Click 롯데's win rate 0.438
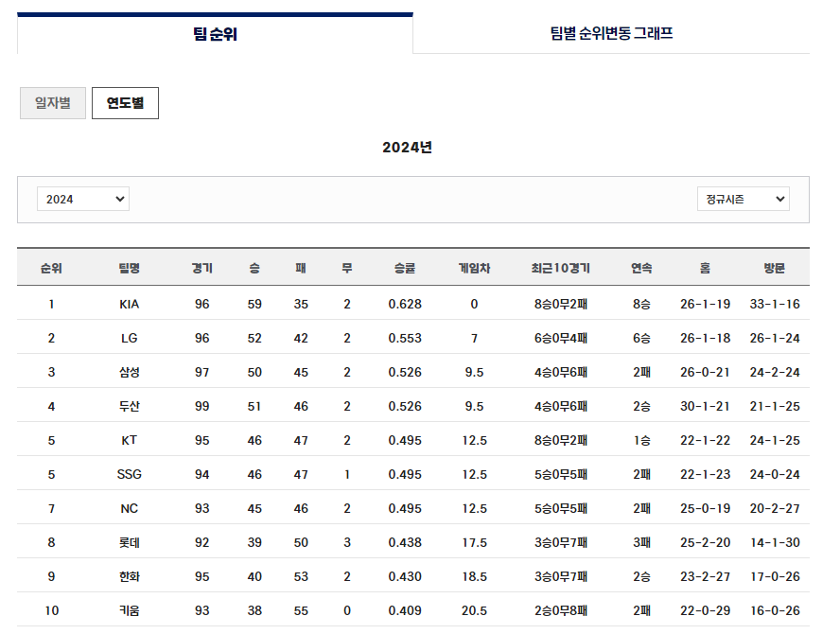Viewport: 840px width, 634px height. click(405, 542)
